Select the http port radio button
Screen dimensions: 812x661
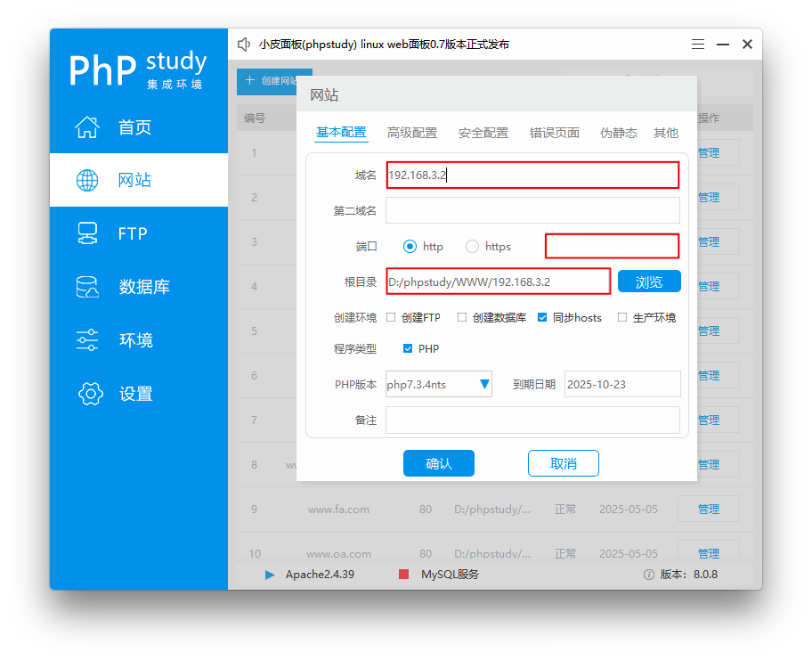point(410,247)
